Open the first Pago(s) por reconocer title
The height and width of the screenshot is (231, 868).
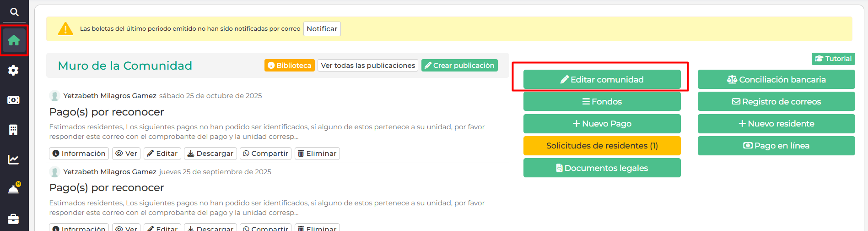click(107, 112)
